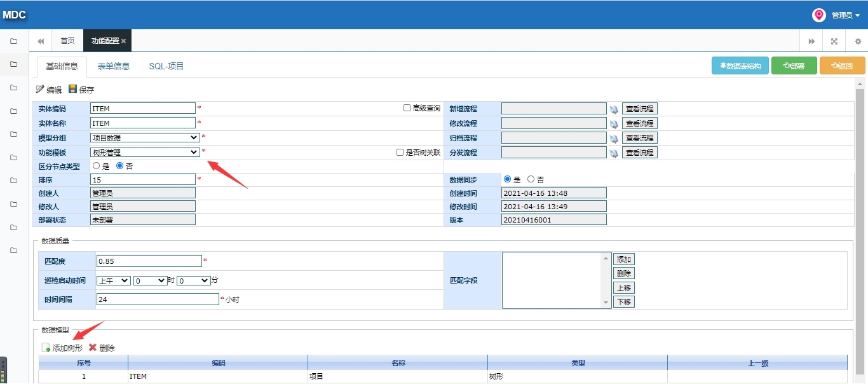868x384 pixels.
Task: Click the 序号 column header
Action: click(x=84, y=363)
